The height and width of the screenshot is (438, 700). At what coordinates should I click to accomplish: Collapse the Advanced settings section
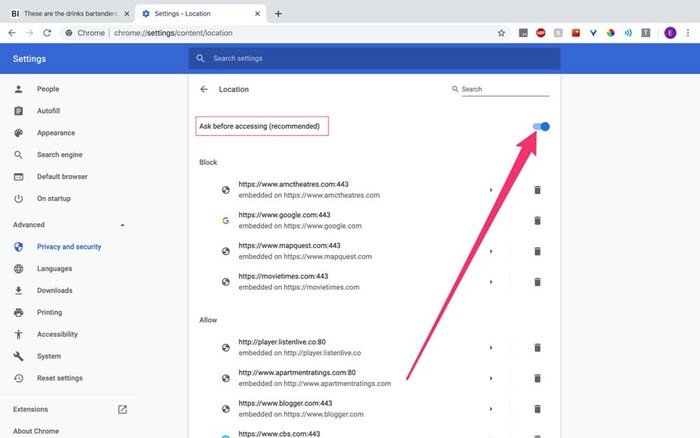tap(122, 225)
